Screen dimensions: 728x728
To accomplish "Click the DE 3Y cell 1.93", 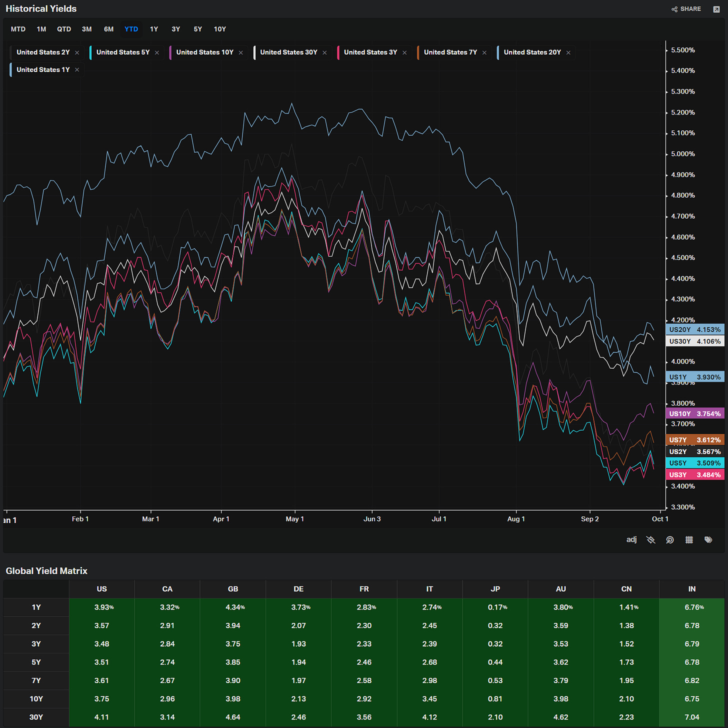I will [x=298, y=644].
